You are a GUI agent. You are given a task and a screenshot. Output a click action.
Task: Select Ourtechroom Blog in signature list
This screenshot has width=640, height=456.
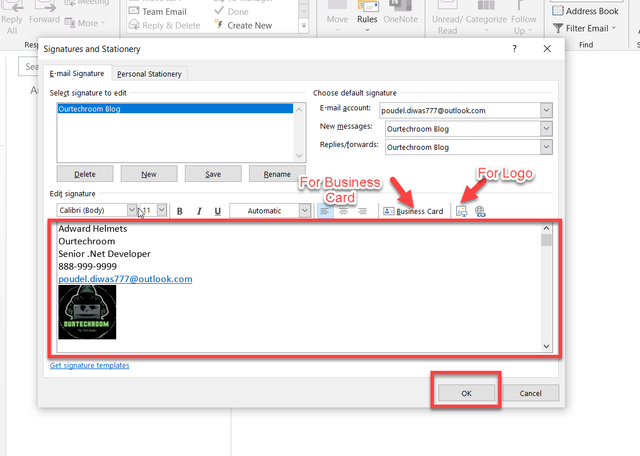(175, 109)
